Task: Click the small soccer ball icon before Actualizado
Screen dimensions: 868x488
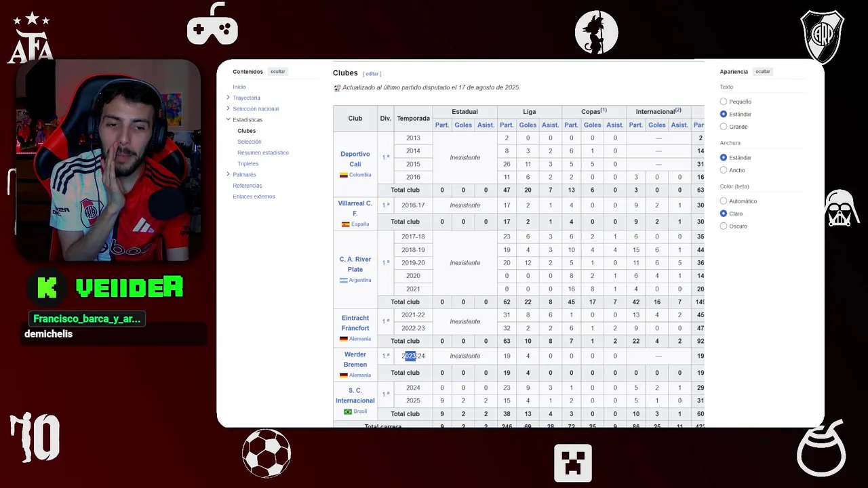Action: [337, 87]
